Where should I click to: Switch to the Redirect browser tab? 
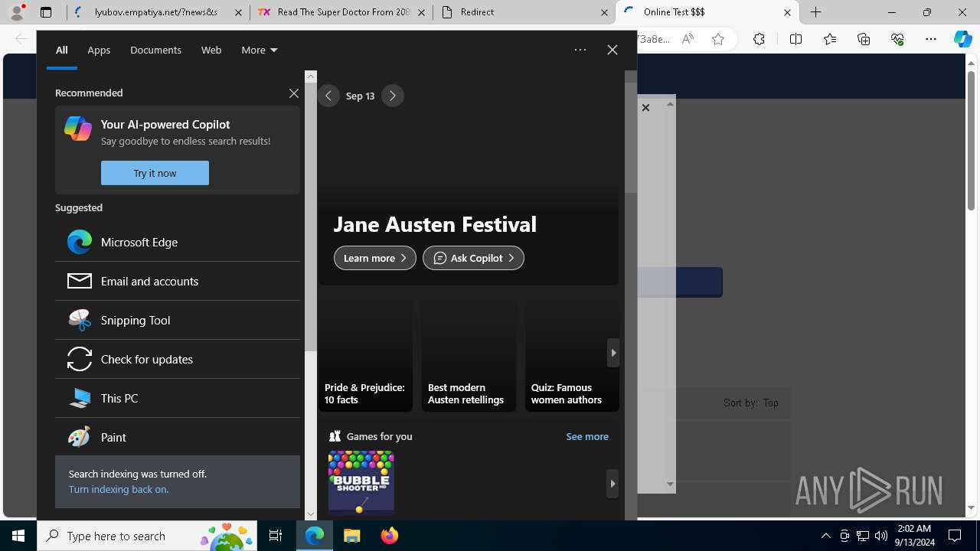pyautogui.click(x=525, y=12)
